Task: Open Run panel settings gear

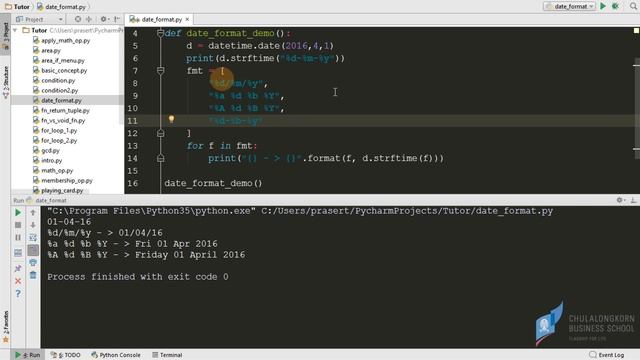Action: coord(620,200)
